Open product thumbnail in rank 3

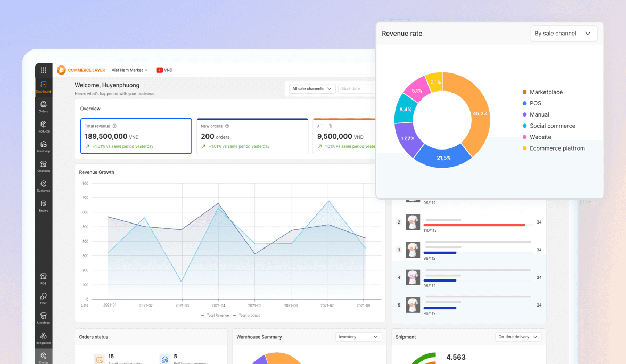(x=413, y=250)
